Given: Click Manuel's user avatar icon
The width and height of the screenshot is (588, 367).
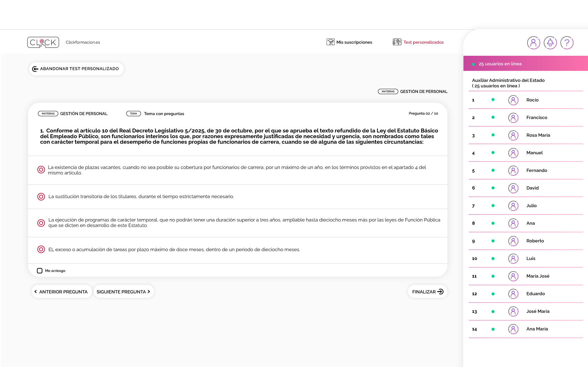Looking at the screenshot, I should tap(513, 153).
